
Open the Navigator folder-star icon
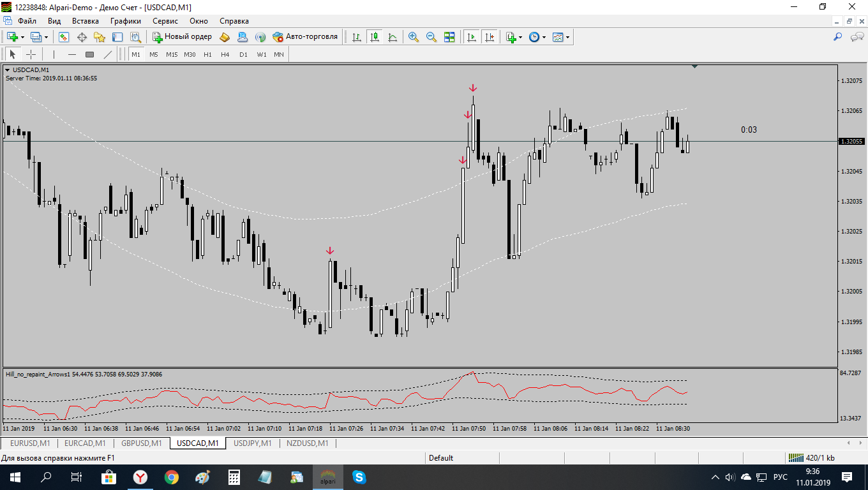click(x=100, y=37)
